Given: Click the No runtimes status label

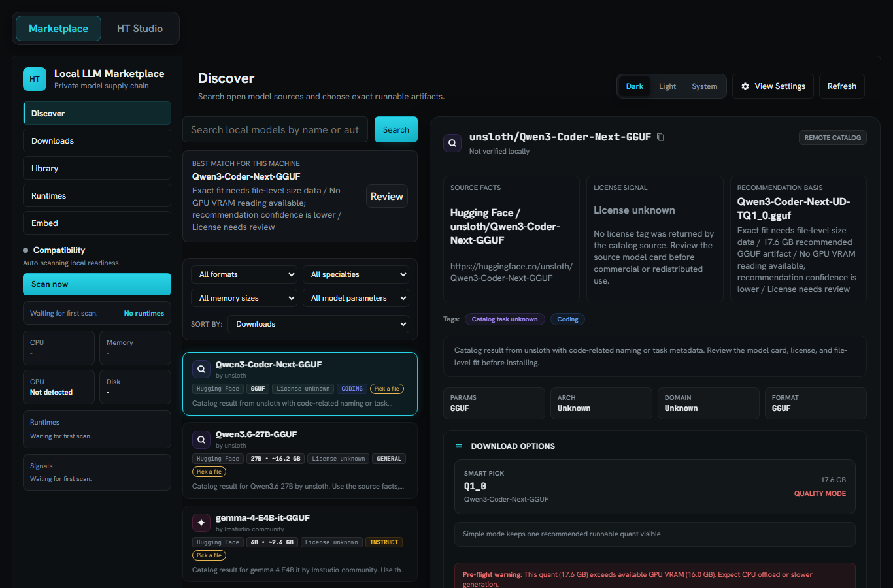Looking at the screenshot, I should pyautogui.click(x=144, y=314).
